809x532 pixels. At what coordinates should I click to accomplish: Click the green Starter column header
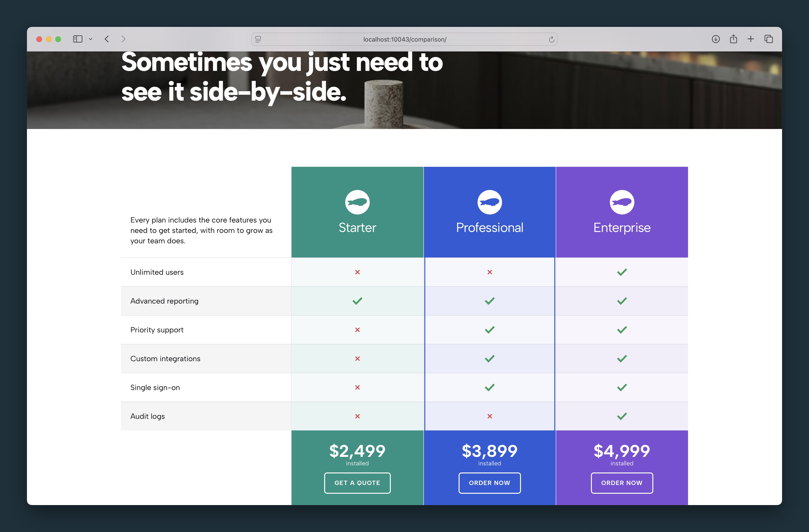(x=357, y=212)
